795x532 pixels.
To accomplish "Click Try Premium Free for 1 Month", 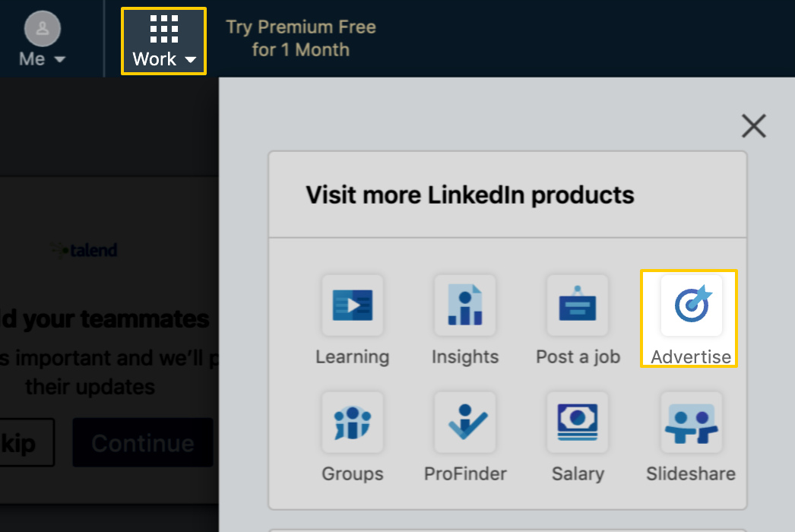I will (x=300, y=38).
